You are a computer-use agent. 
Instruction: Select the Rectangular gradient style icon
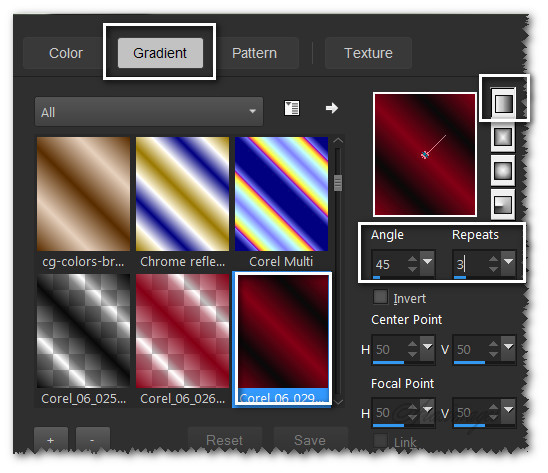(503, 137)
